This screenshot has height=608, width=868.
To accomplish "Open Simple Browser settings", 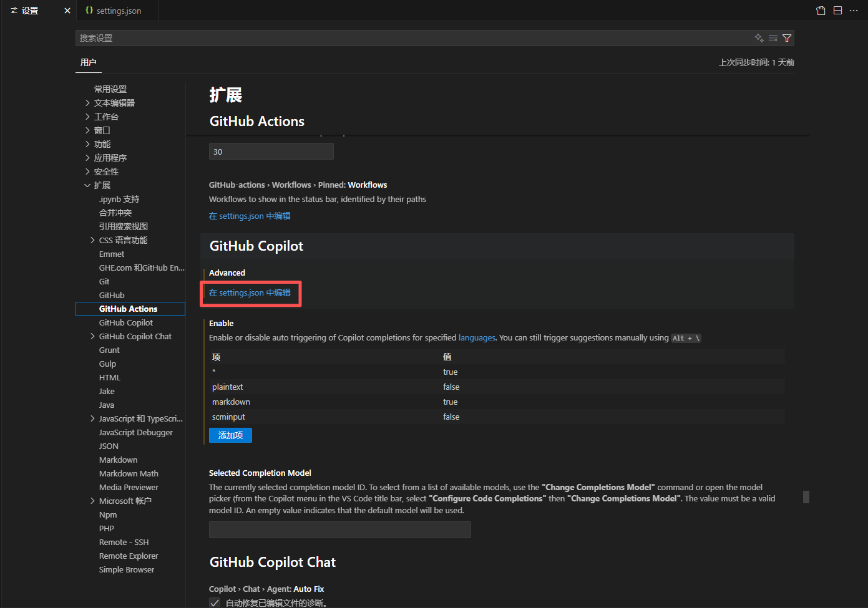I will click(127, 569).
